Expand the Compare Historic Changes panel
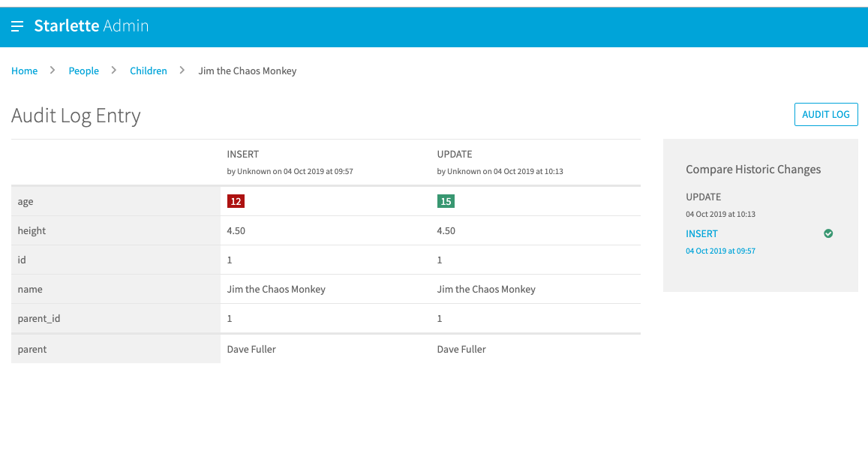868x460 pixels. tap(753, 169)
